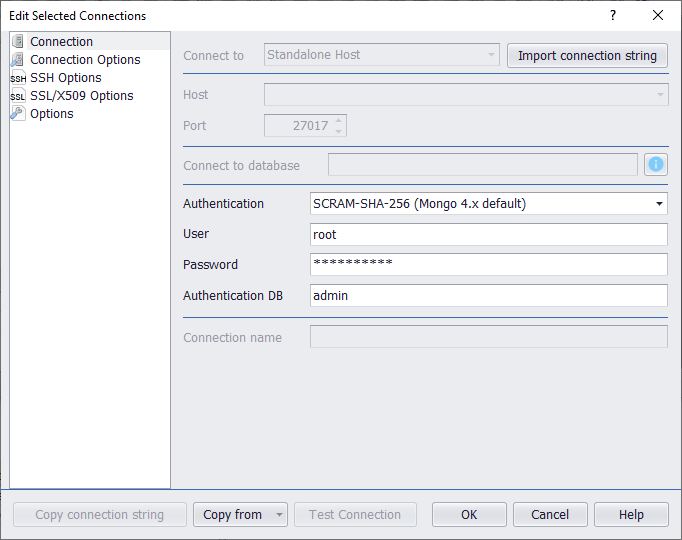Click the Cancel button
Screen dimensions: 682x540
click(x=550, y=515)
